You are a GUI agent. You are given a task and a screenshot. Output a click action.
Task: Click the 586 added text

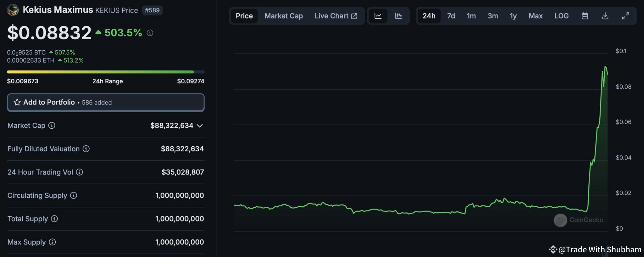click(x=97, y=103)
